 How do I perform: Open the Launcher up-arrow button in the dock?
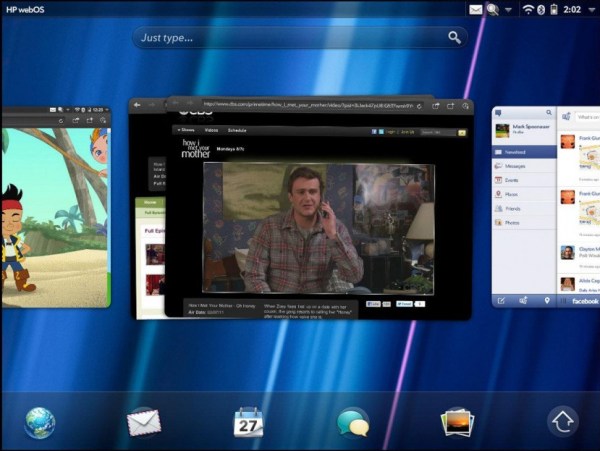(562, 421)
